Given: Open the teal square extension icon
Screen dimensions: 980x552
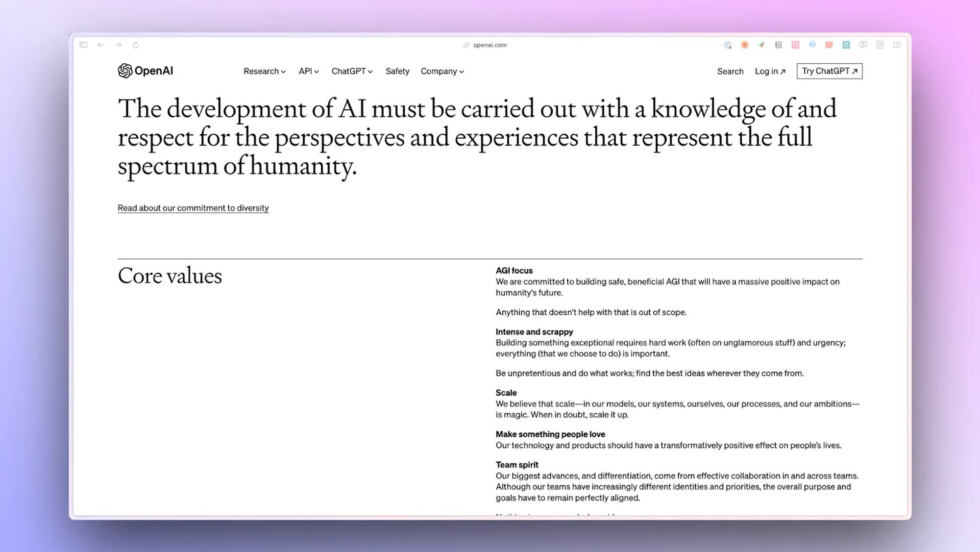Looking at the screenshot, I should tap(846, 45).
